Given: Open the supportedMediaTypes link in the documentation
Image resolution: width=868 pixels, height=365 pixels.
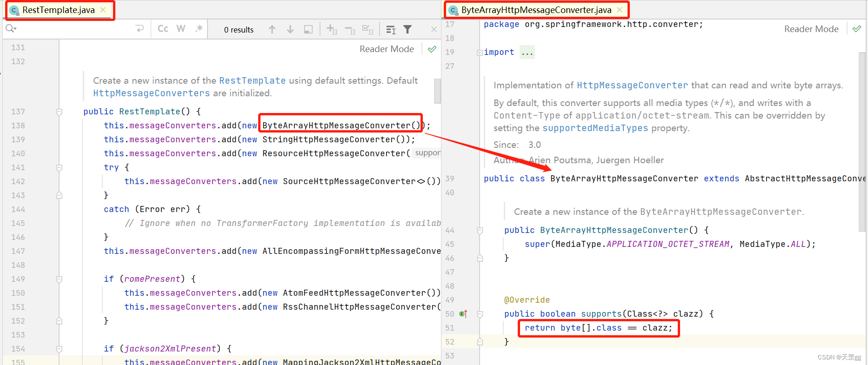Looking at the screenshot, I should point(595,128).
